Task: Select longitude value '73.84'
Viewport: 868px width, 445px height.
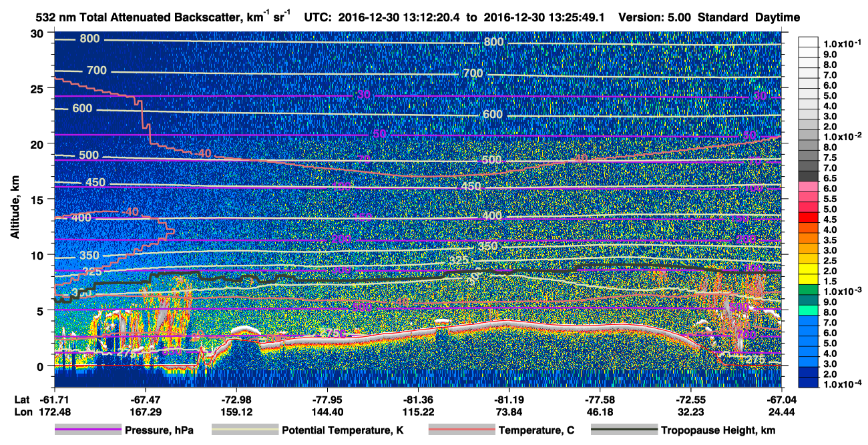Action: (509, 412)
